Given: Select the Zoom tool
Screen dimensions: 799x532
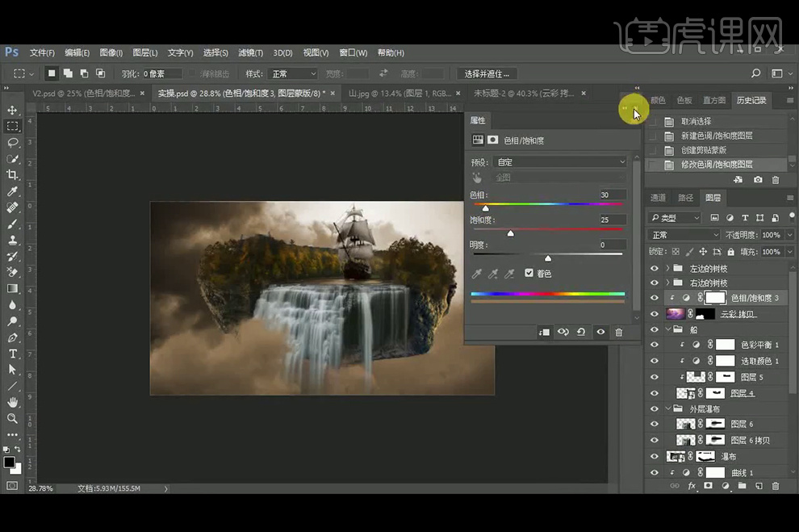Looking at the screenshot, I should click(x=12, y=418).
